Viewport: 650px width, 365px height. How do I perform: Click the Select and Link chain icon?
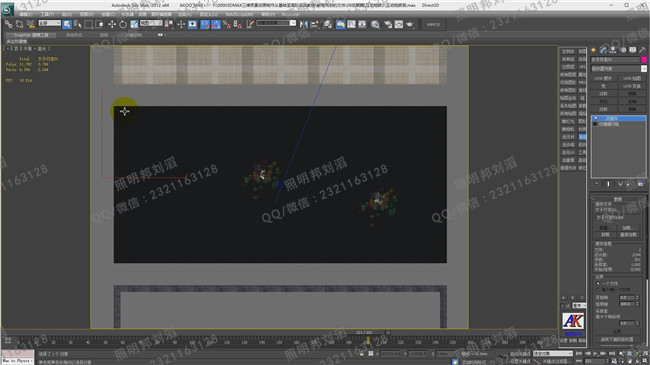[8, 24]
